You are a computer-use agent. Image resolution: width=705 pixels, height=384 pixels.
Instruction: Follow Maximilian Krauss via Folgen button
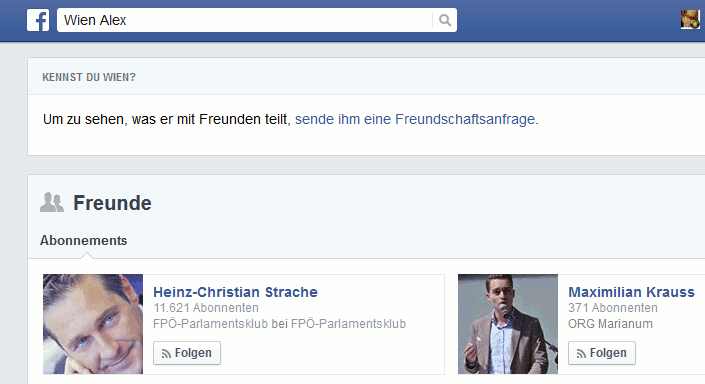point(602,353)
